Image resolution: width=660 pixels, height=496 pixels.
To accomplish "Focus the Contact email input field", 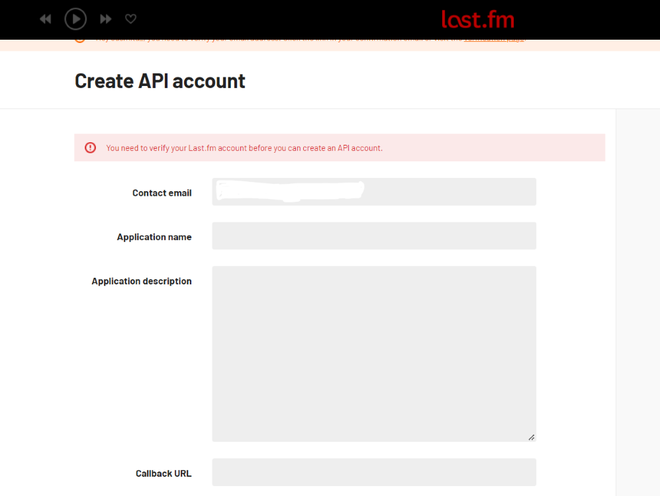I will (374, 192).
